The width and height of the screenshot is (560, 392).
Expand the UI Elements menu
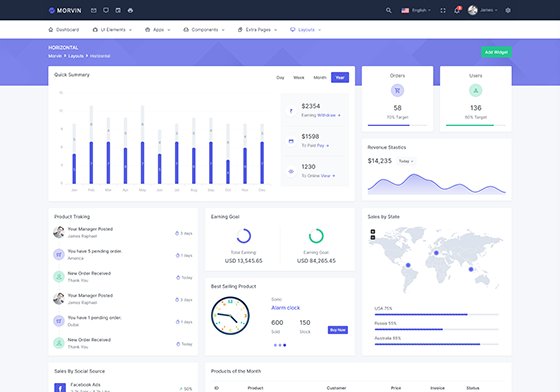(x=112, y=30)
